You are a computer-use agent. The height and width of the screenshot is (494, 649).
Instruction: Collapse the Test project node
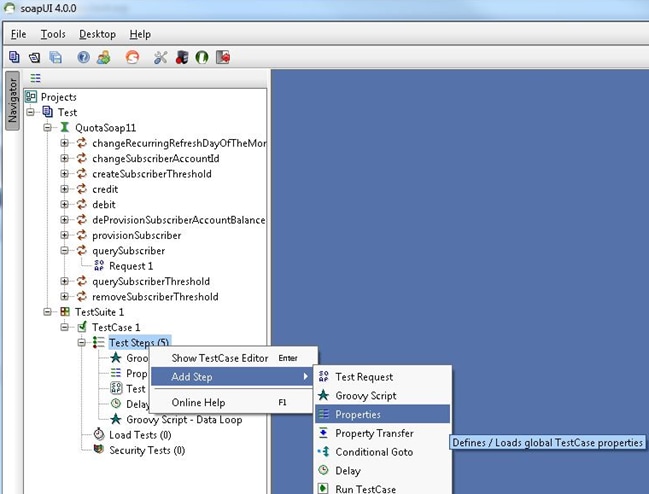coord(31,112)
